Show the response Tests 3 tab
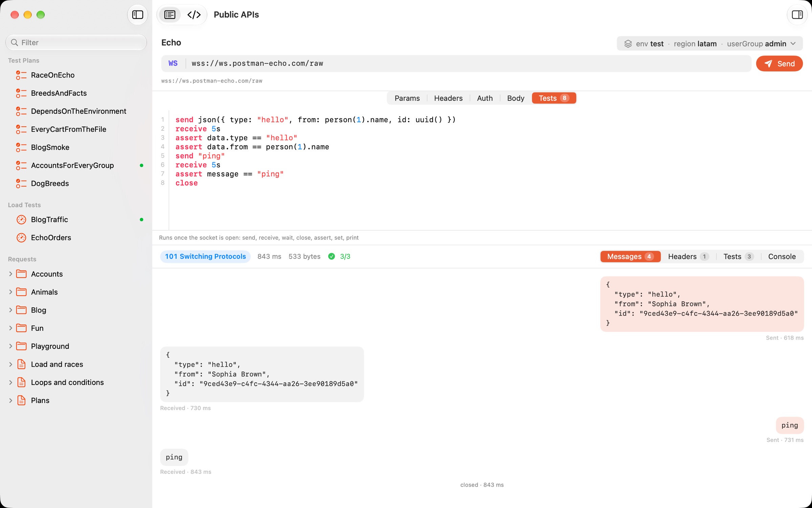Viewport: 812px width, 508px height. pos(738,256)
